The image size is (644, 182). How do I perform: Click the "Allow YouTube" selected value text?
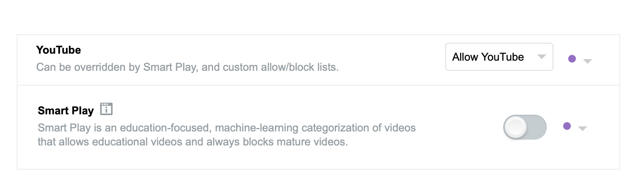tap(488, 57)
